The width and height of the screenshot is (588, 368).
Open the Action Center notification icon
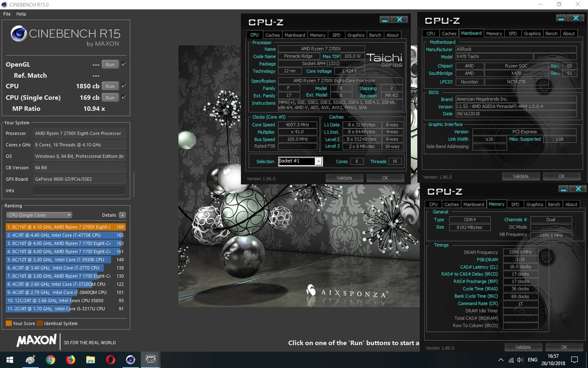click(x=574, y=360)
